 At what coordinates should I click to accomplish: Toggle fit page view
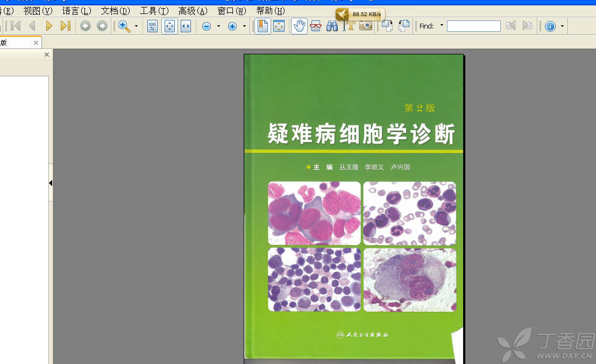169,26
